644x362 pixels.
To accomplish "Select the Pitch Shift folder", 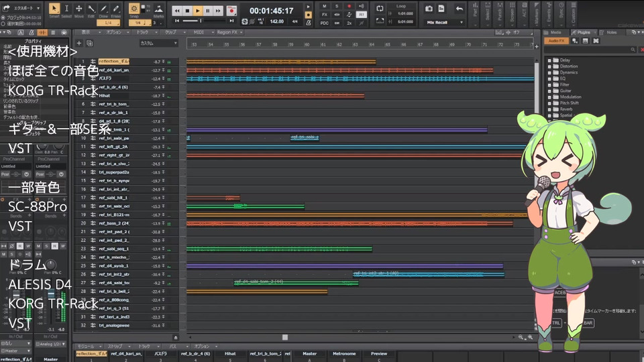I will 570,103.
